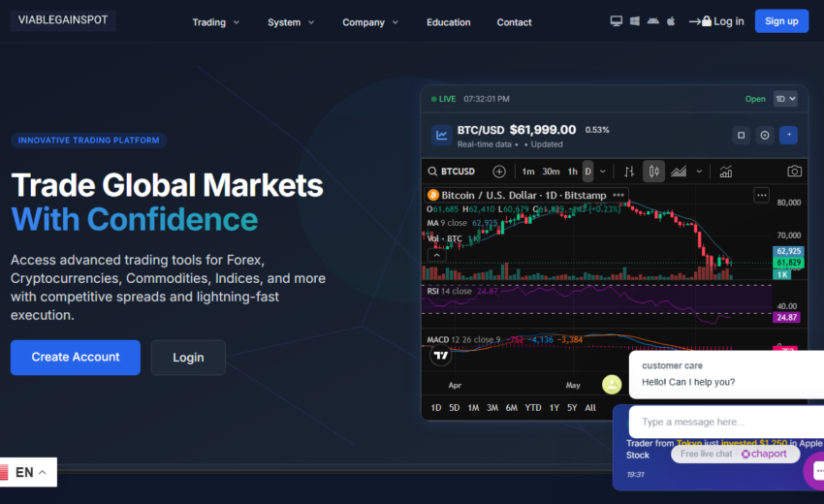Image resolution: width=824 pixels, height=504 pixels.
Task: Click the 24.87 RSI value label
Action: 787,318
